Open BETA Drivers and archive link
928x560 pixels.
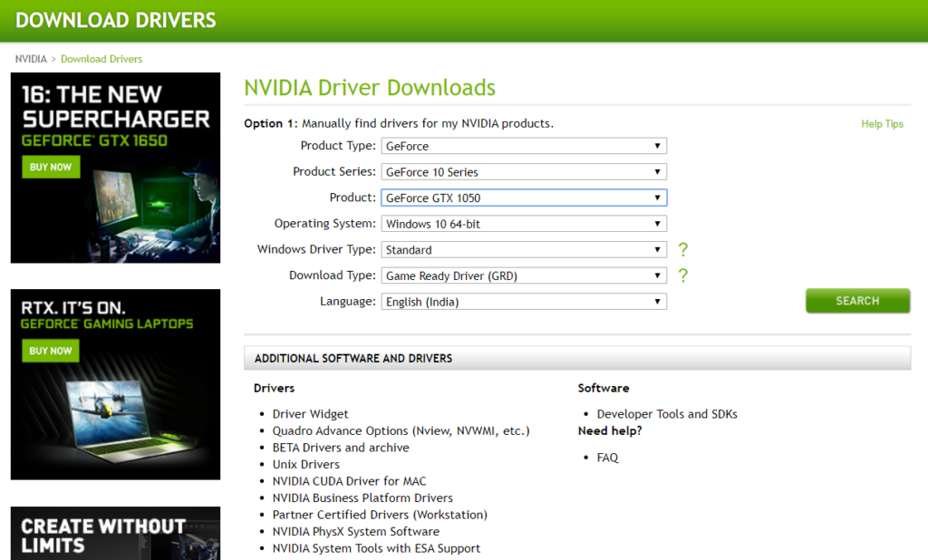[x=341, y=448]
